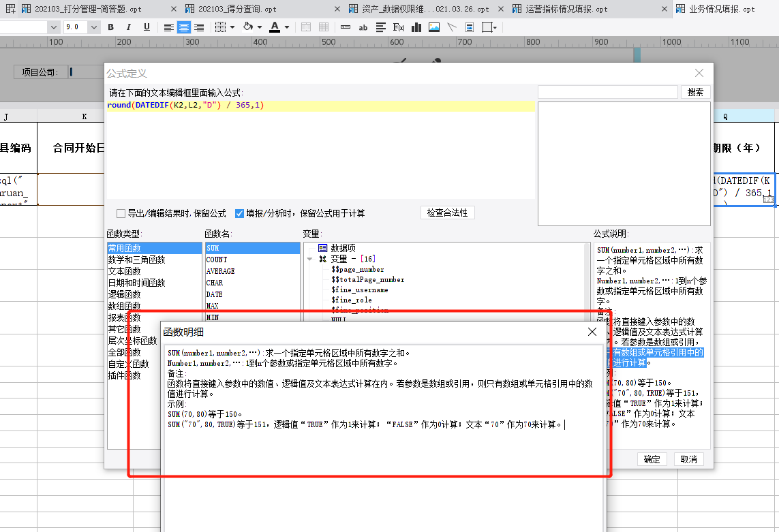Viewport: 779px width, 532px height.
Task: Insert a chart into the cell
Action: click(x=416, y=27)
